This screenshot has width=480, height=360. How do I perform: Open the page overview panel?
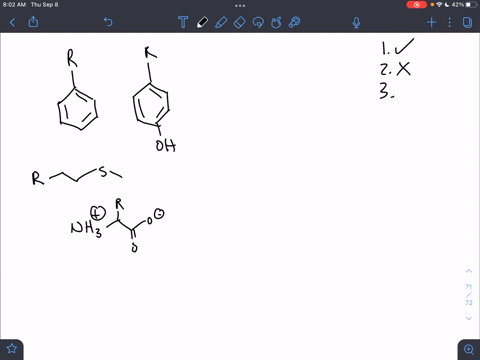click(x=467, y=22)
